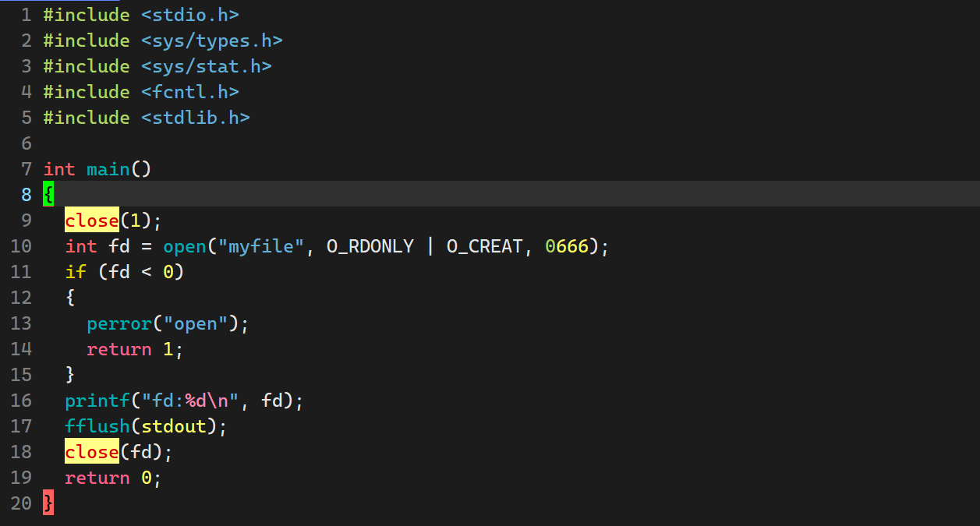The width and height of the screenshot is (980, 526).
Task: Click the stdio.h include on line 1
Action: click(x=189, y=14)
